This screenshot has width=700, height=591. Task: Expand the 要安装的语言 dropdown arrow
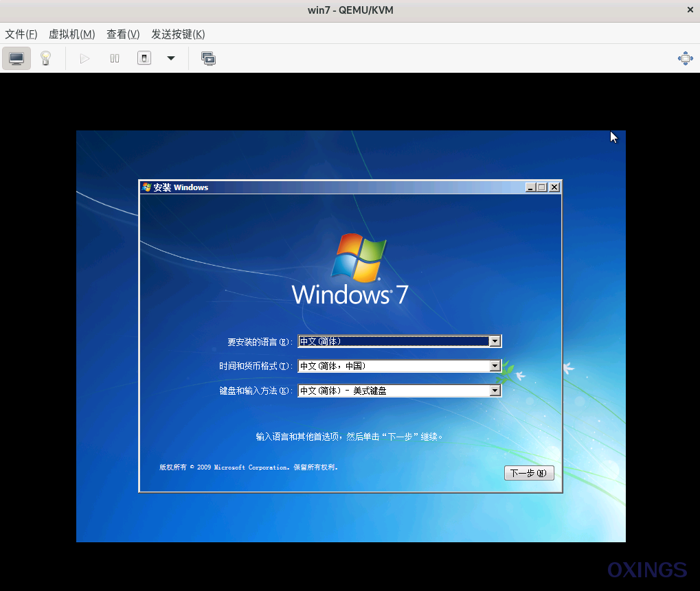pos(495,341)
